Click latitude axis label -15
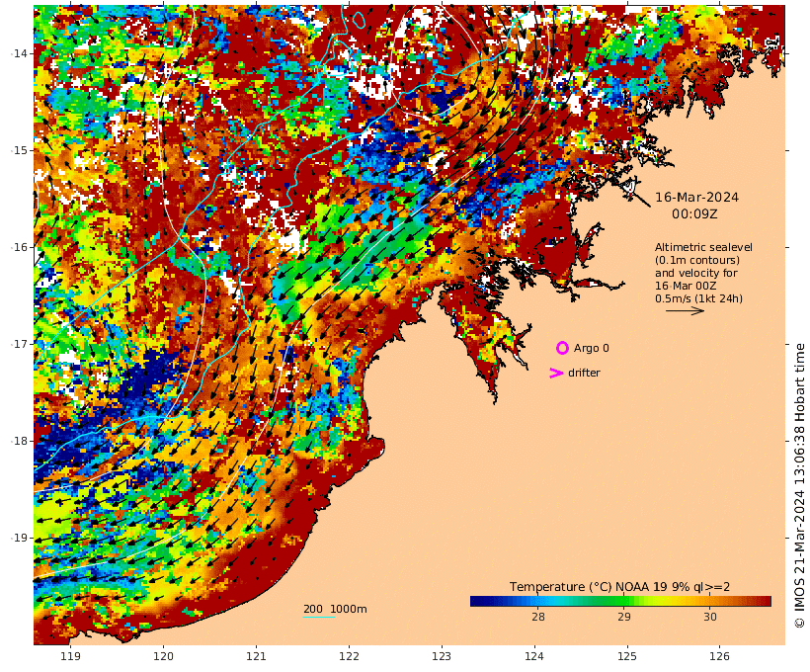The width and height of the screenshot is (810, 672). pyautogui.click(x=19, y=150)
